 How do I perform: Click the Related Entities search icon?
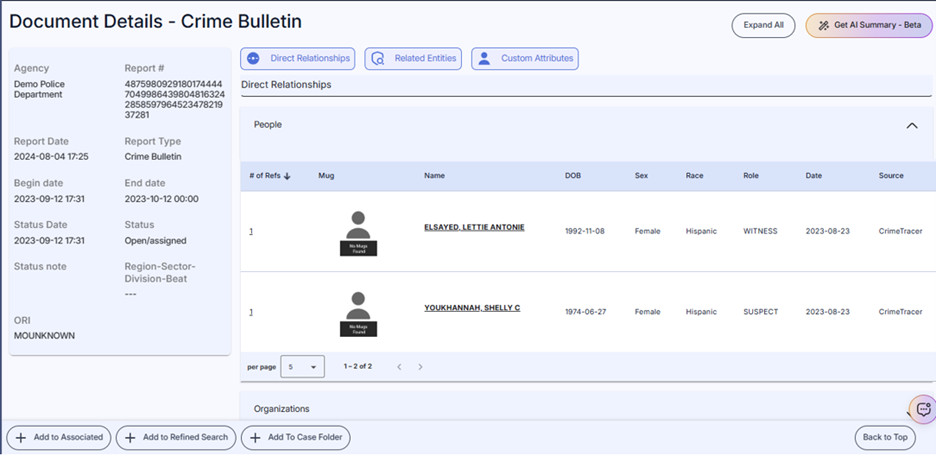[377, 58]
